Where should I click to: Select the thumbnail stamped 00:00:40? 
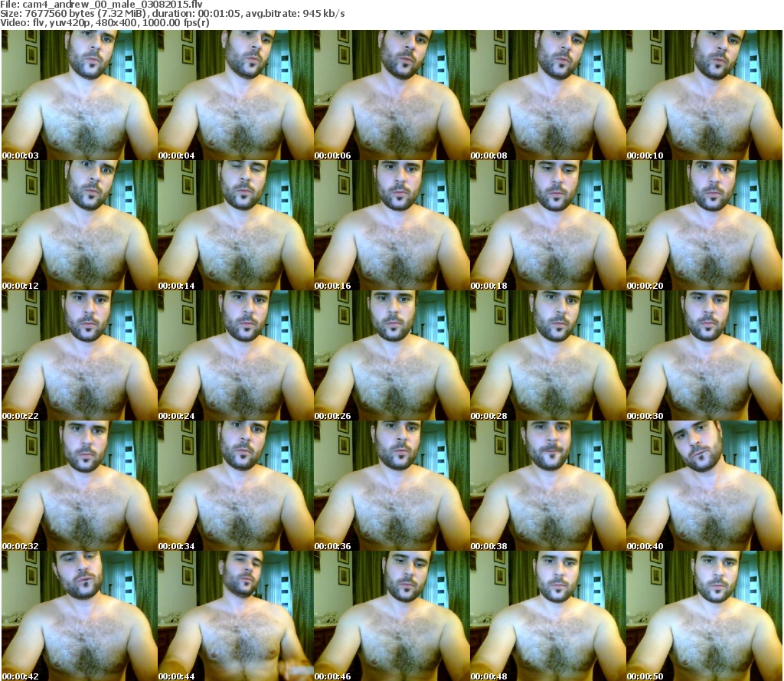pyautogui.click(x=704, y=486)
